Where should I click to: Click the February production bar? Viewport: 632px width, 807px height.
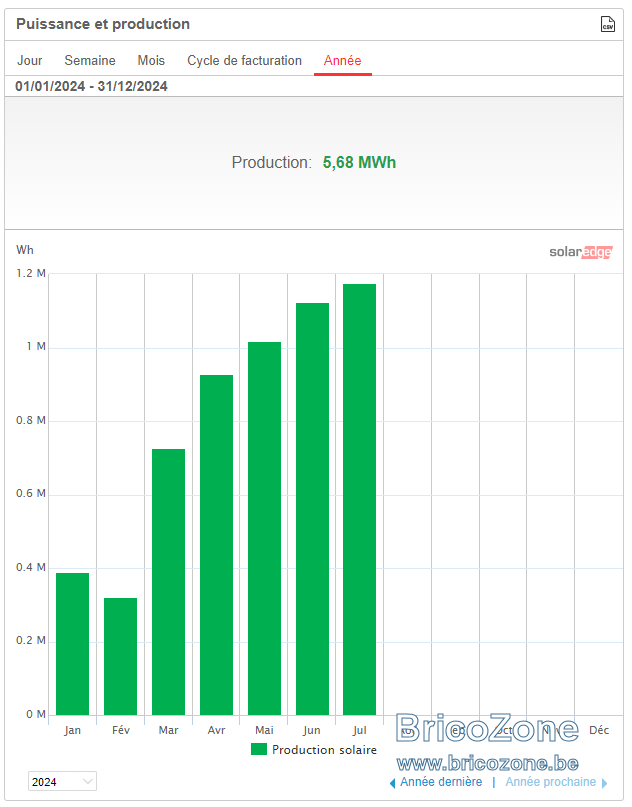(x=120, y=656)
